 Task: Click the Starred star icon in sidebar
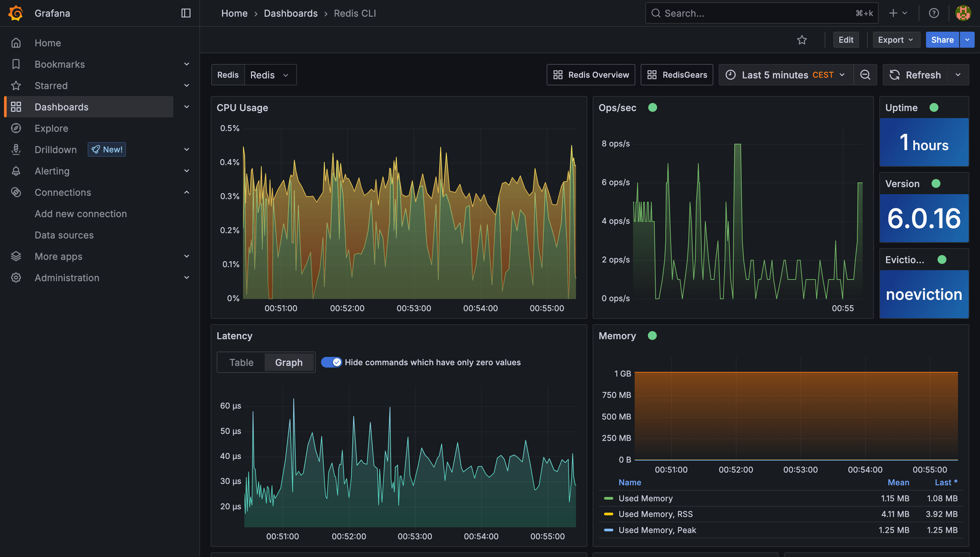[x=16, y=86]
